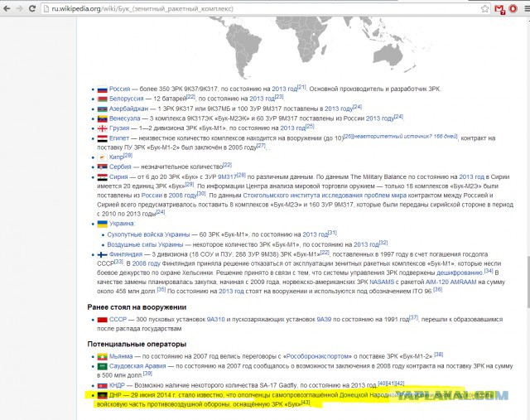Open the Сербия link
Image resolution: width=530 pixels, height=420 pixels.
pos(120,167)
